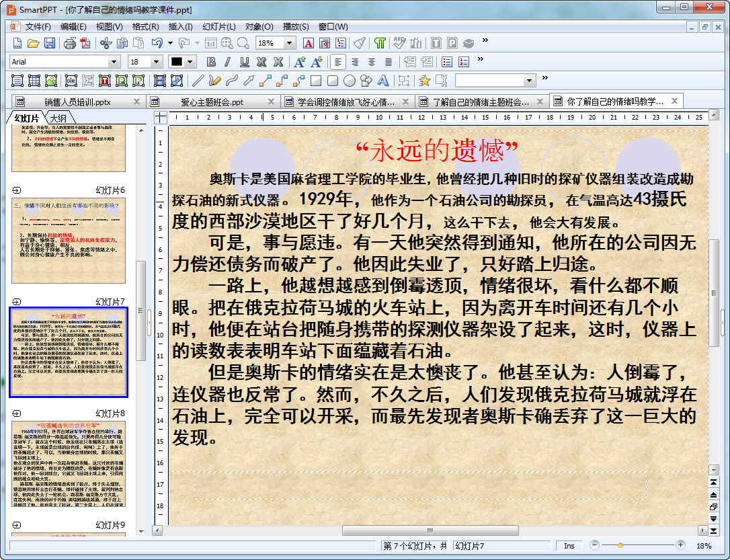
Task: Draw an ellipse shape
Action: click(349, 81)
